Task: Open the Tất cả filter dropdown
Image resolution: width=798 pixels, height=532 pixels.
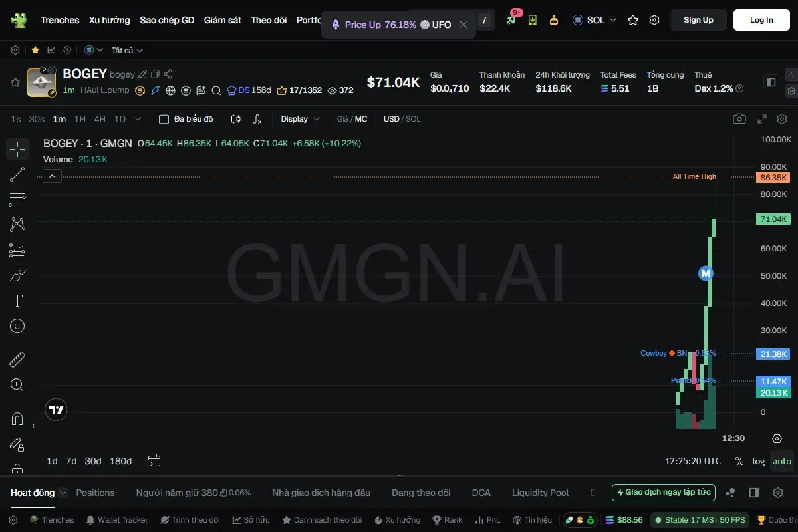Action: pos(127,50)
